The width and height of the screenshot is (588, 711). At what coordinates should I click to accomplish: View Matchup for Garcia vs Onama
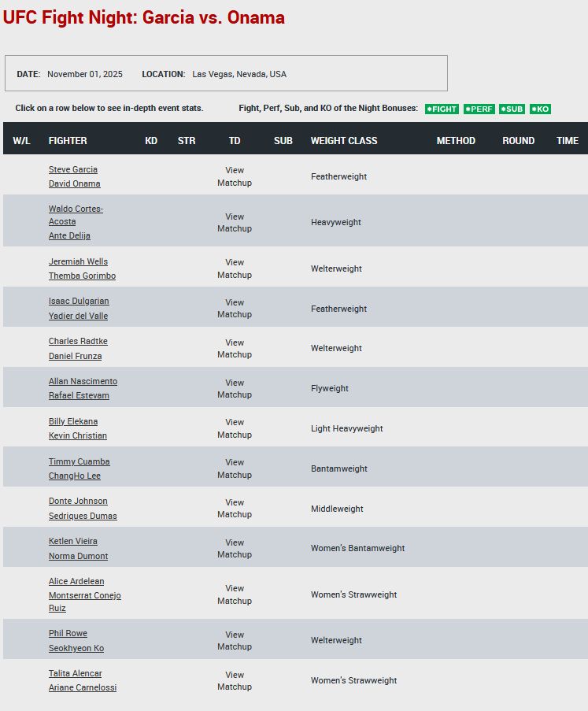tap(235, 176)
